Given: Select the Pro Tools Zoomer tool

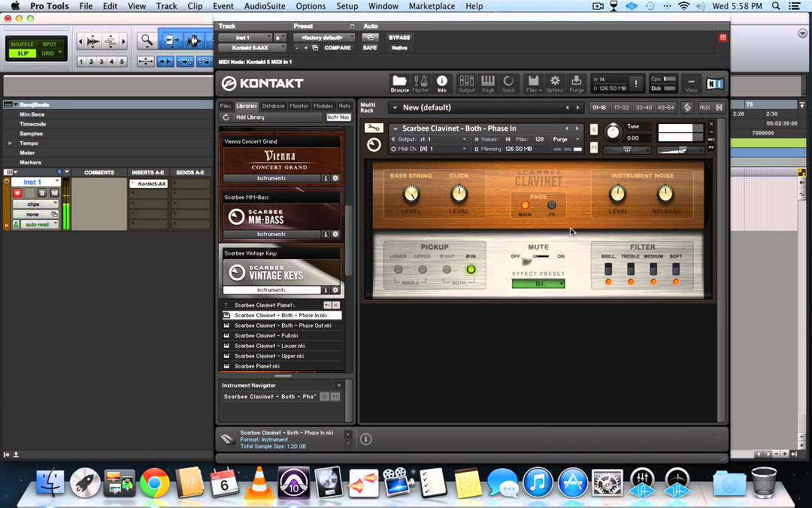Looking at the screenshot, I should (x=147, y=41).
